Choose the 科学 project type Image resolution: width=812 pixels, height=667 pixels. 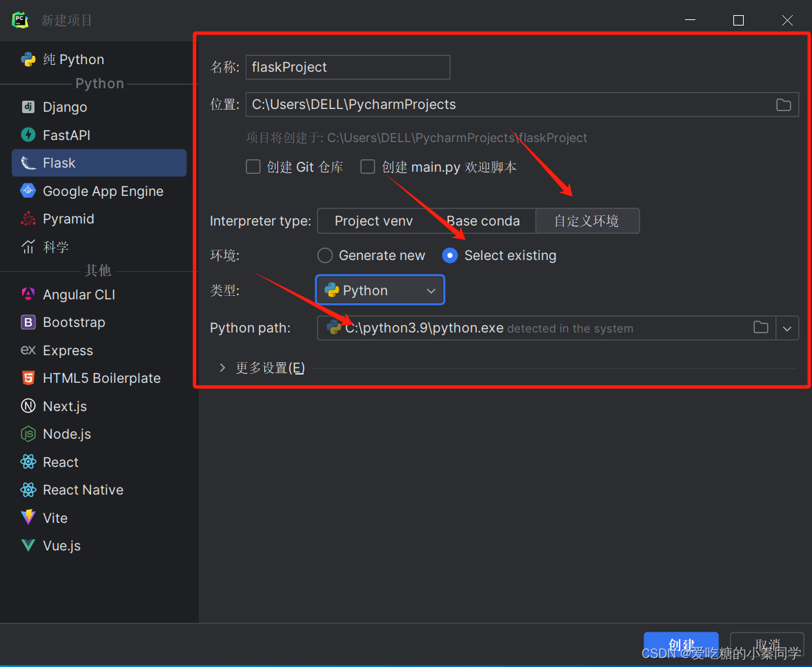coord(99,247)
